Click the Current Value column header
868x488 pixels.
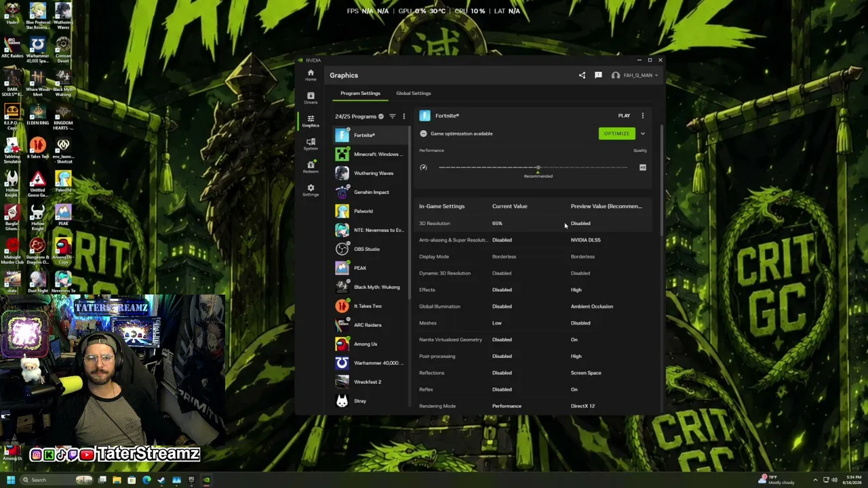coord(509,206)
